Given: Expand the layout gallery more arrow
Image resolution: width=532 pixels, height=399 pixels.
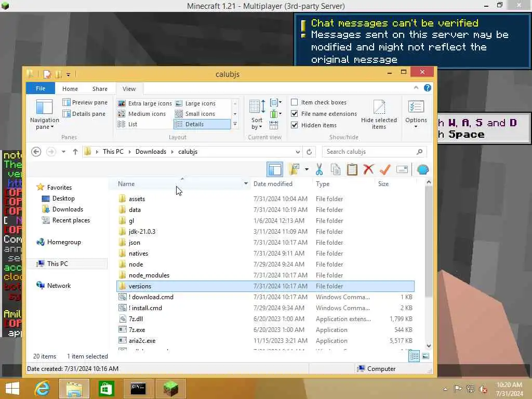Looking at the screenshot, I should (235, 124).
